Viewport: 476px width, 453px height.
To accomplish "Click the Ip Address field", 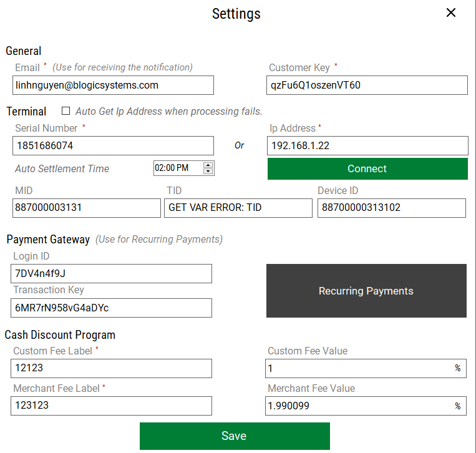I will 367,146.
